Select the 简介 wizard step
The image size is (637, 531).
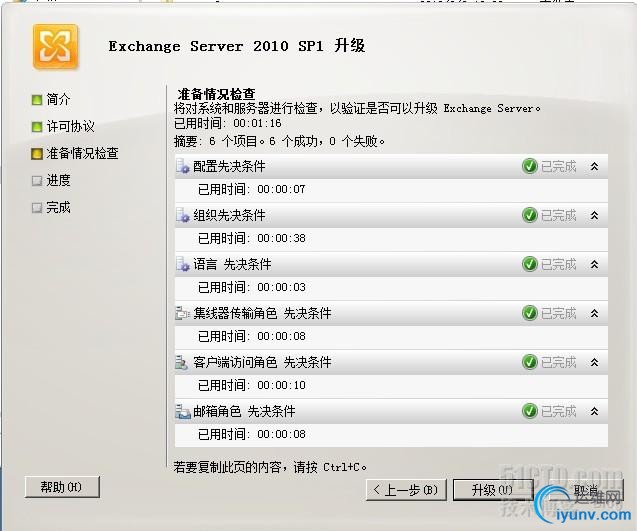58,99
